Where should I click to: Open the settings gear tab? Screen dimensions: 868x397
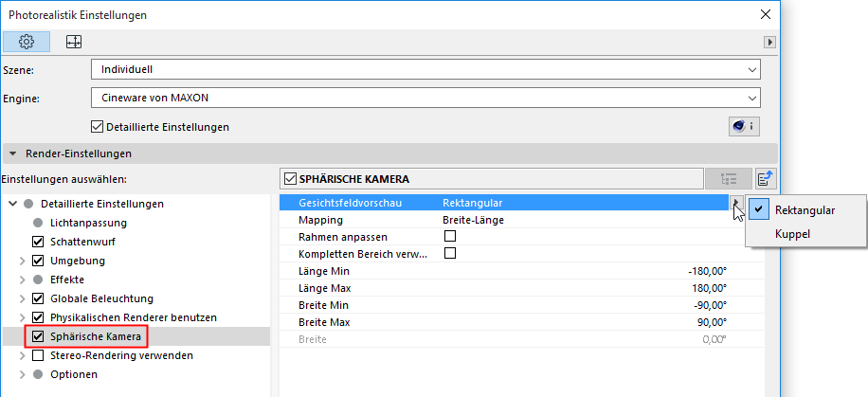[x=27, y=42]
